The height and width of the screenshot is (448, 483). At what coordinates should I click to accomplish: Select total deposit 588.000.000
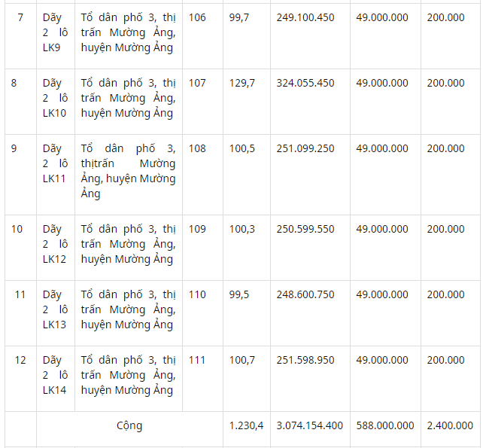pos(385,426)
